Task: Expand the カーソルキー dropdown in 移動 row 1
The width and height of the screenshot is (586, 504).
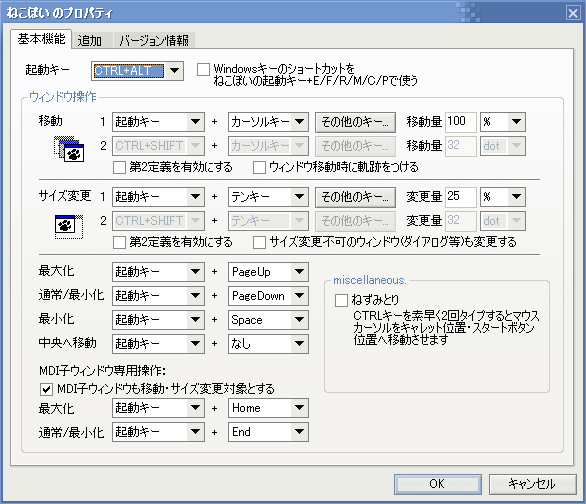Action: click(x=299, y=122)
